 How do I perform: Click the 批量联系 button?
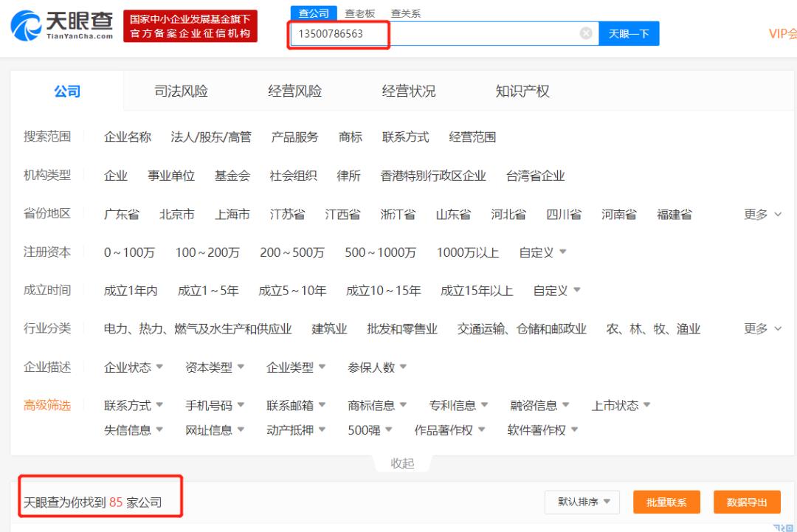[666, 502]
